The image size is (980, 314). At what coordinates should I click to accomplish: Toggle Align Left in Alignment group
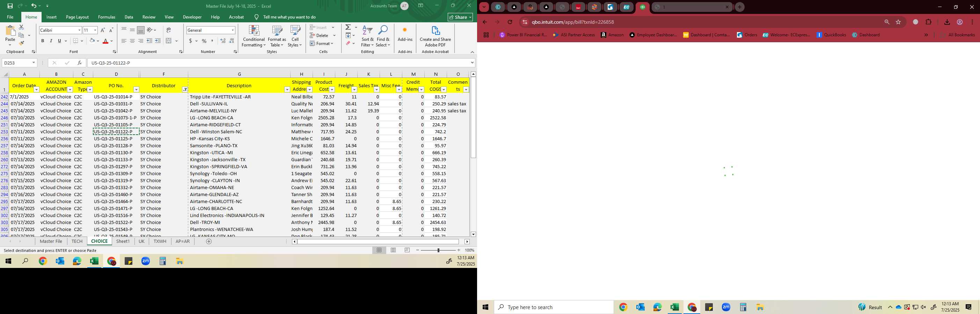[x=124, y=41]
